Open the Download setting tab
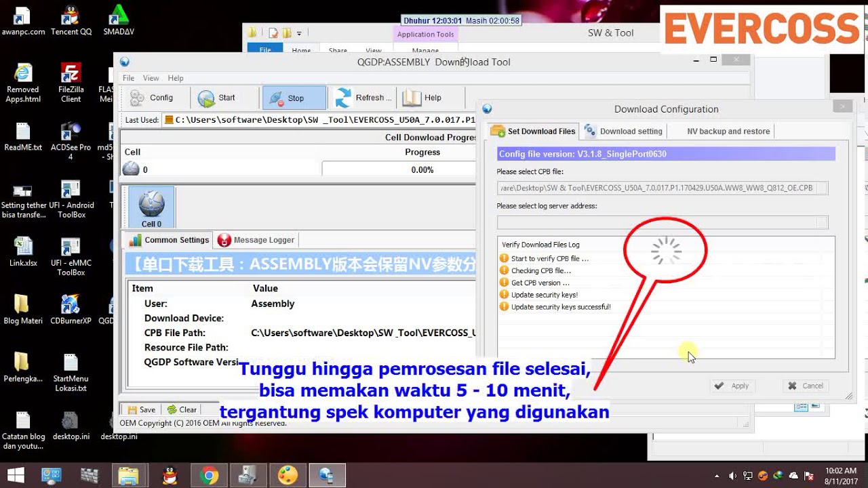The image size is (868, 488). point(623,131)
